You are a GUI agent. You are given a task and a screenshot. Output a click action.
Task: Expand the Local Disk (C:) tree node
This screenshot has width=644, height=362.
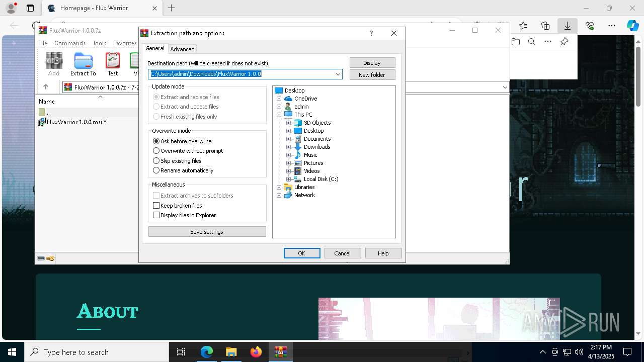[x=289, y=179]
